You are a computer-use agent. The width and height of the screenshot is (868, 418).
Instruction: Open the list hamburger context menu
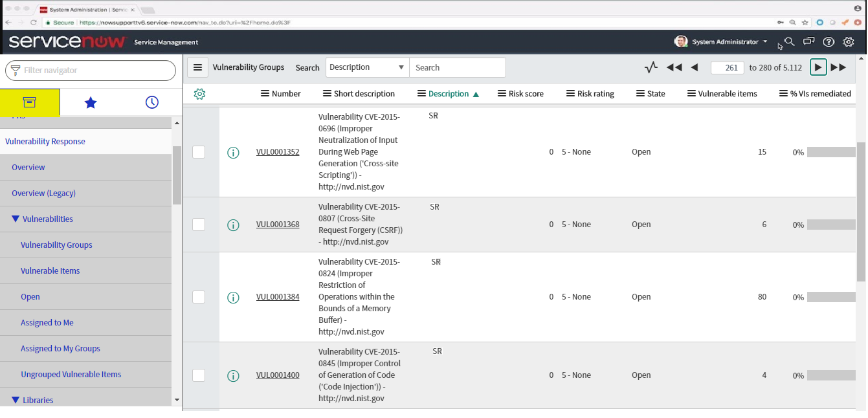198,67
